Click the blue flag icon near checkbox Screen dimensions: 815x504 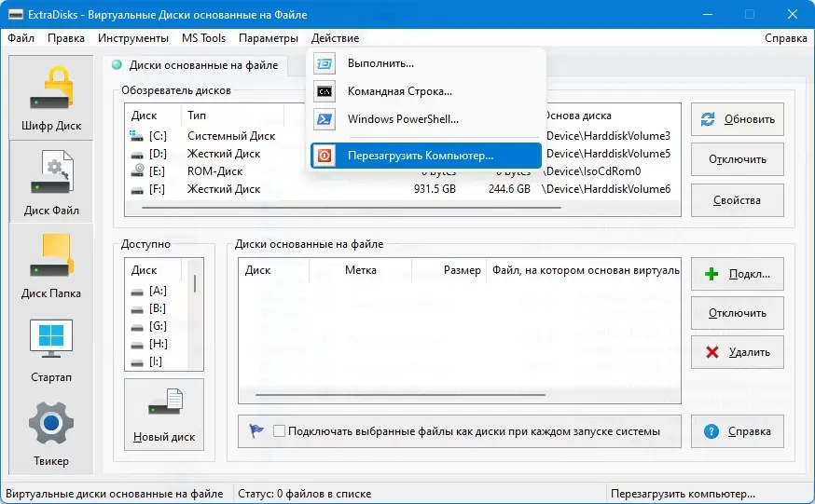[256, 430]
